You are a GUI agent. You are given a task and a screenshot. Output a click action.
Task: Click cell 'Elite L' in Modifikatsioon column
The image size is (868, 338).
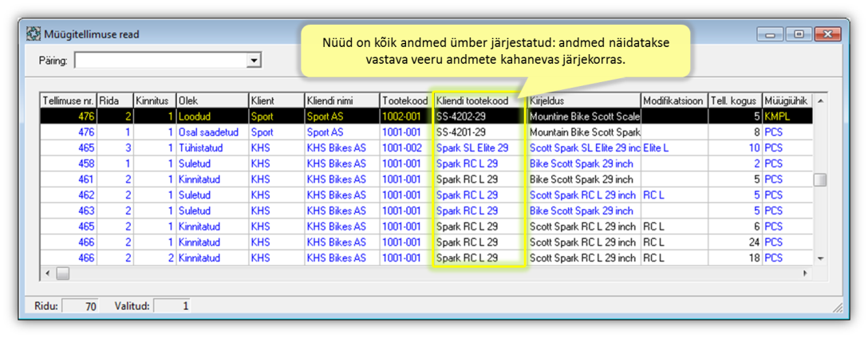click(674, 148)
